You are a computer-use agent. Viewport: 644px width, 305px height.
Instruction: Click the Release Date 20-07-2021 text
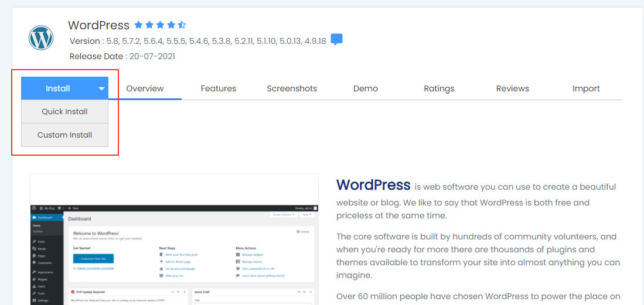click(x=122, y=56)
